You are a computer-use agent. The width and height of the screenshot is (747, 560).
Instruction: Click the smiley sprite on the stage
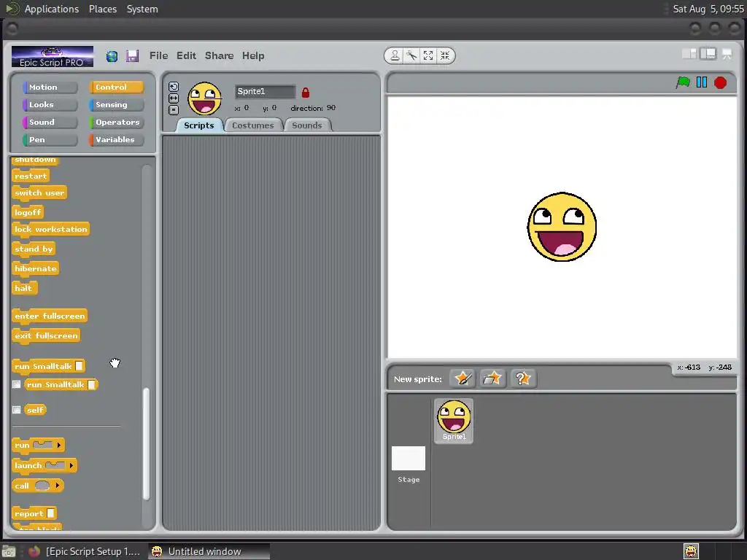point(562,227)
